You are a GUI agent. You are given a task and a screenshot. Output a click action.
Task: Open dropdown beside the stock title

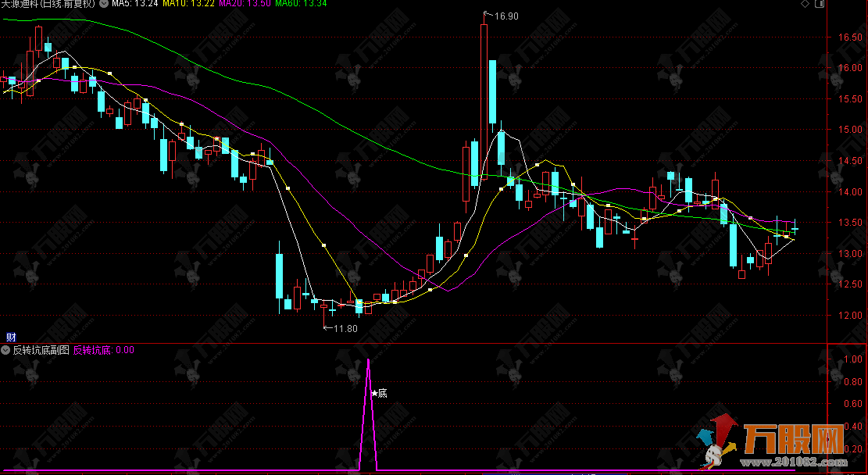104,5
